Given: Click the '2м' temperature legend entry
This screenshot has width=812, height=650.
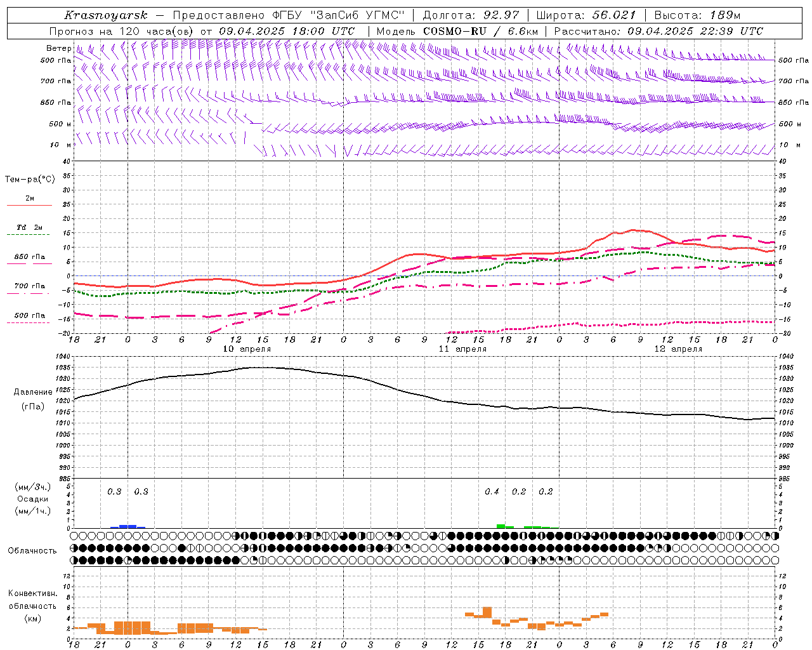Looking at the screenshot, I should click(30, 199).
